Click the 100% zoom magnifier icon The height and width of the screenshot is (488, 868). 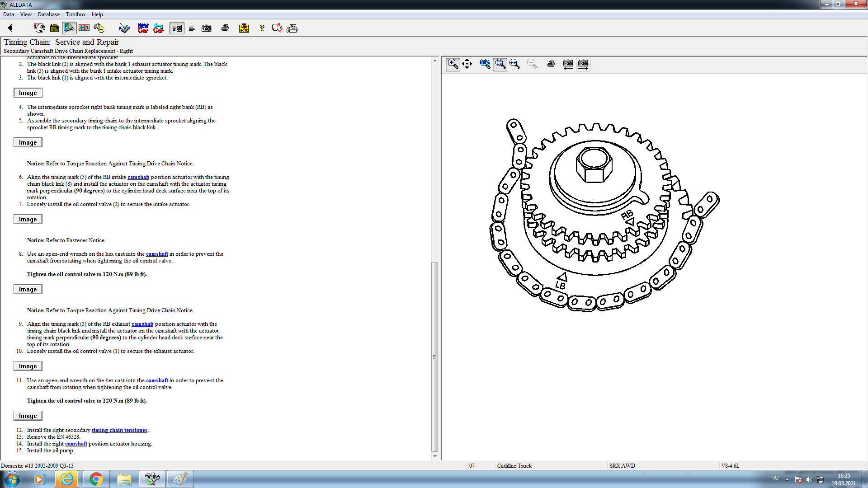click(485, 64)
